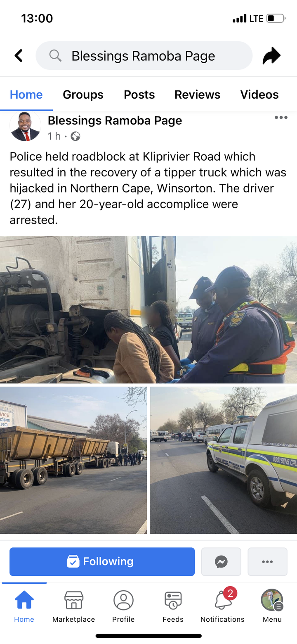Tap the public globe audience icon
Image resolution: width=297 pixels, height=644 pixels.
[75, 136]
